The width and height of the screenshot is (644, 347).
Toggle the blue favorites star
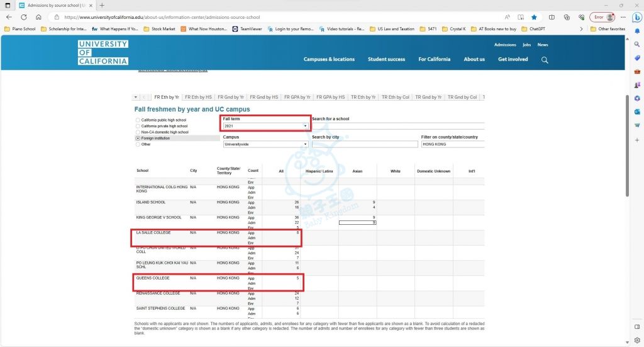534,17
